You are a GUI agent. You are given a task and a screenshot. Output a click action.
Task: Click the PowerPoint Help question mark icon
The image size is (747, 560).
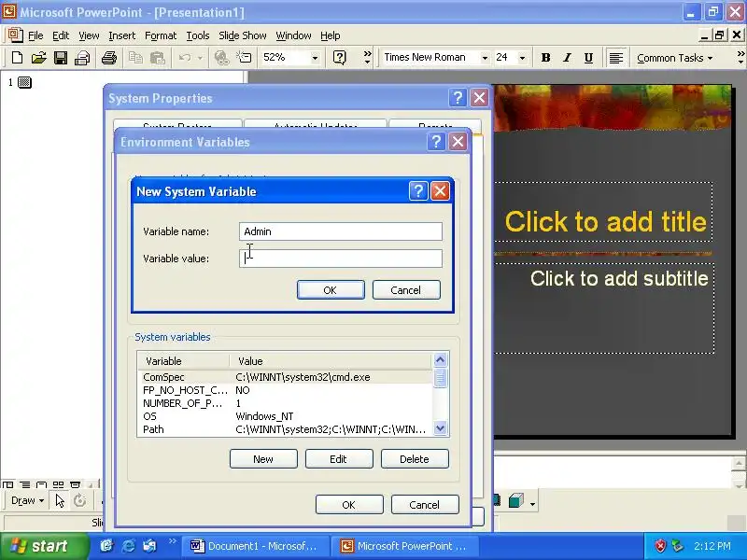[339, 58]
